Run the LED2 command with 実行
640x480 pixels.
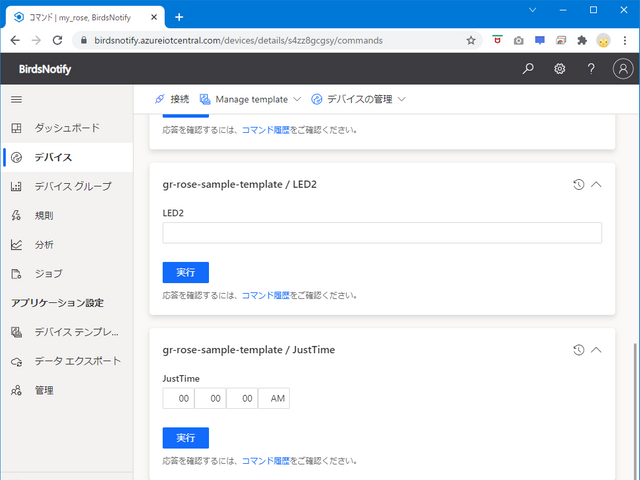(186, 273)
